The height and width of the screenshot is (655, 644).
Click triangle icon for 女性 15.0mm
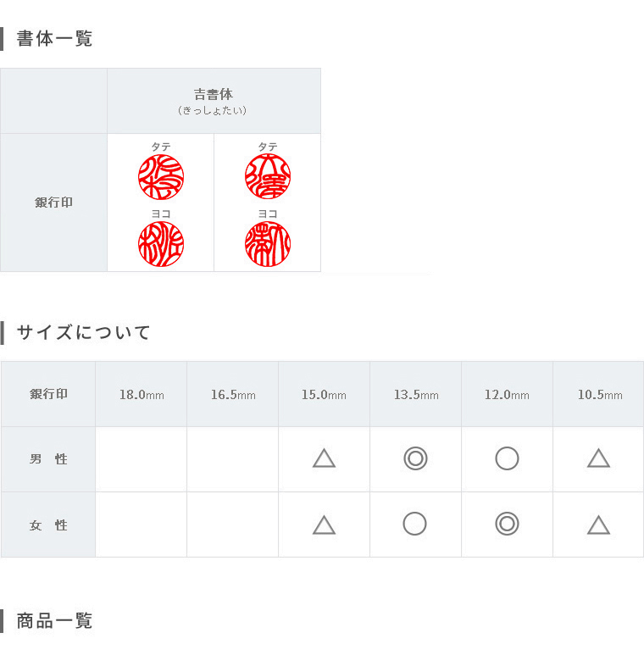tap(324, 525)
